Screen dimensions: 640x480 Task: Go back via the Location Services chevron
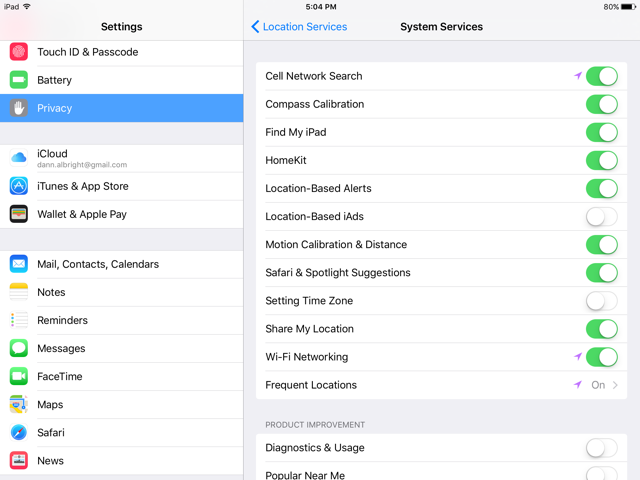tap(255, 27)
